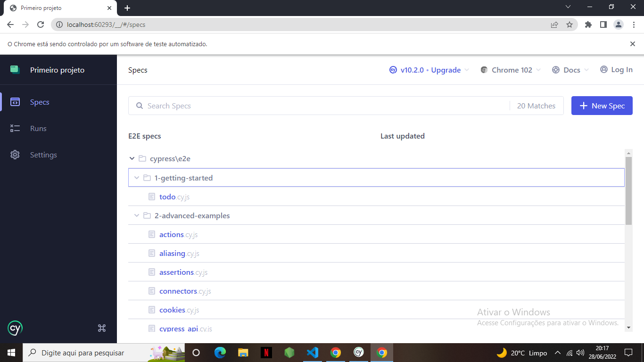Open the assertions.cy.js spec
This screenshot has width=644, height=362.
coord(183,272)
